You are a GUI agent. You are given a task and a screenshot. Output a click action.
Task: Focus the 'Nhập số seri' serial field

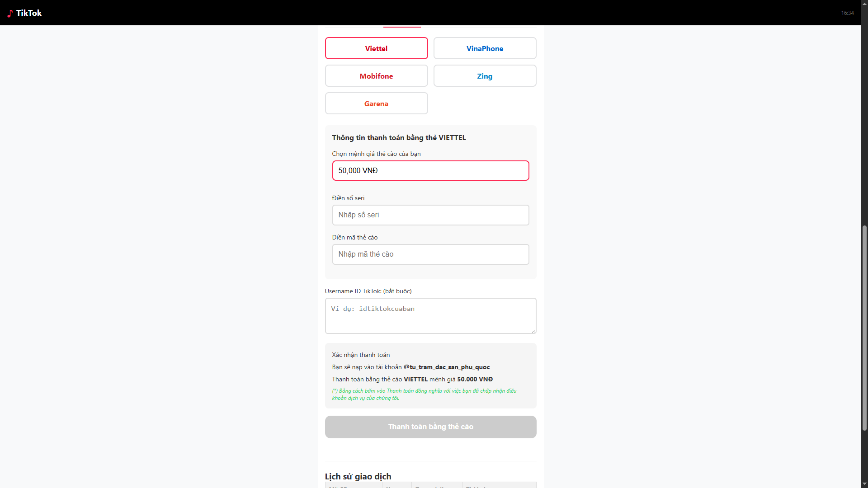(x=430, y=215)
